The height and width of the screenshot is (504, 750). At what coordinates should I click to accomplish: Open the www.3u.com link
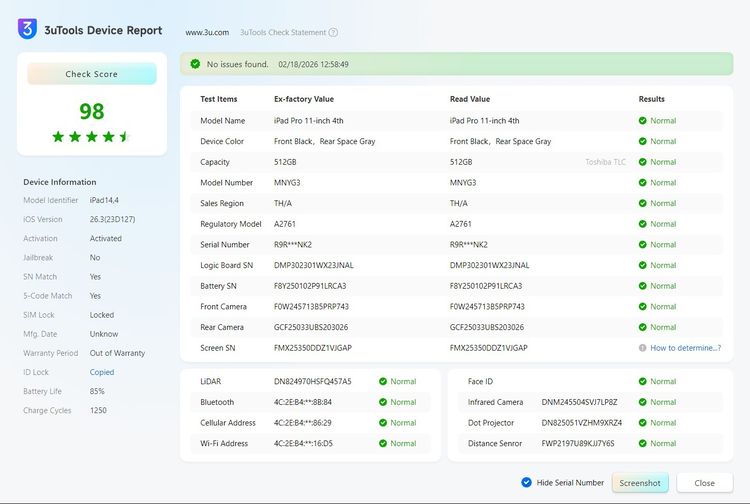click(207, 32)
